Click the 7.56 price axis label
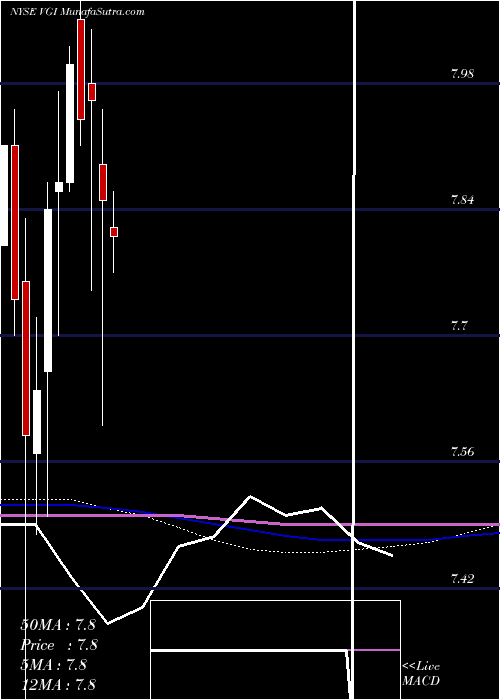 (x=462, y=452)
